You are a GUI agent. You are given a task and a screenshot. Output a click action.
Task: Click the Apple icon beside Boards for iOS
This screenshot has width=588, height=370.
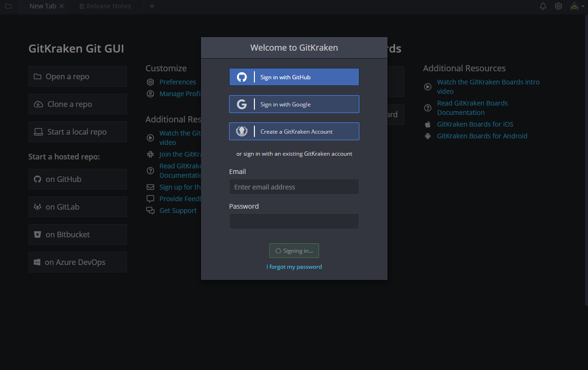point(428,124)
